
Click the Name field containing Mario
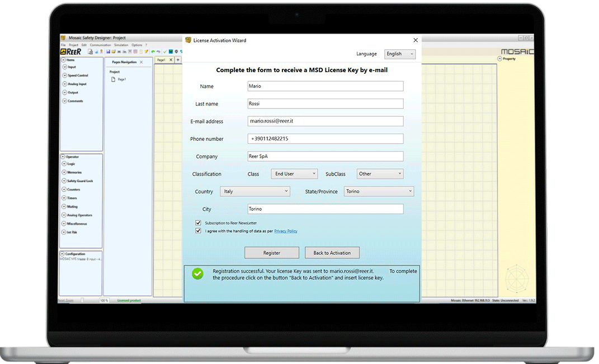click(x=326, y=86)
